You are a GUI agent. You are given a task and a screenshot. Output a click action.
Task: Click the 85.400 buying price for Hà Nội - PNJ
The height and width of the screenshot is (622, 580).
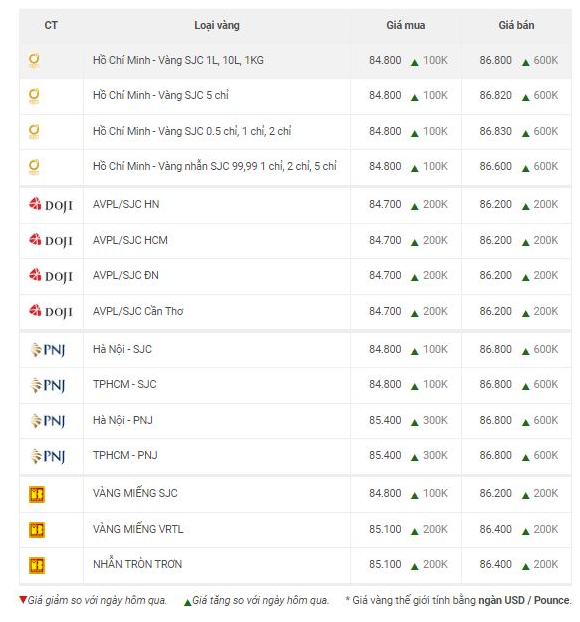[385, 420]
